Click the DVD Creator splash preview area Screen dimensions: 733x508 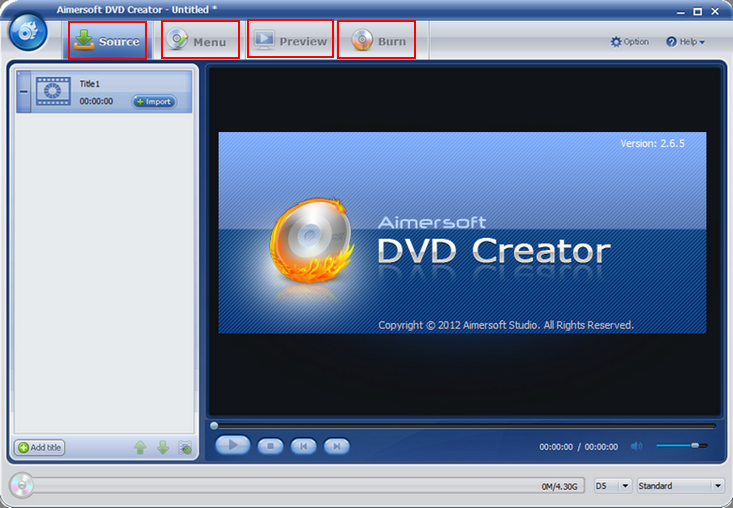point(462,232)
